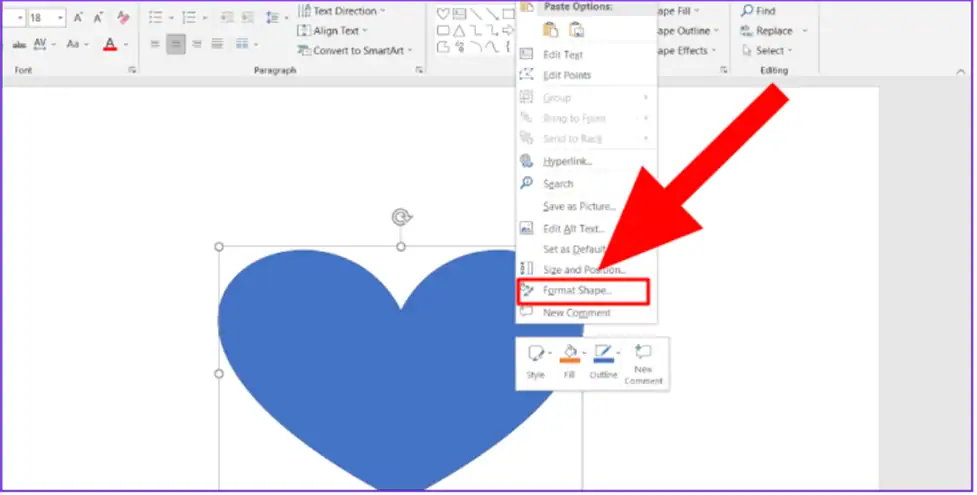Open the Paragraph dialog launcher
The image size is (977, 495).
pos(419,70)
